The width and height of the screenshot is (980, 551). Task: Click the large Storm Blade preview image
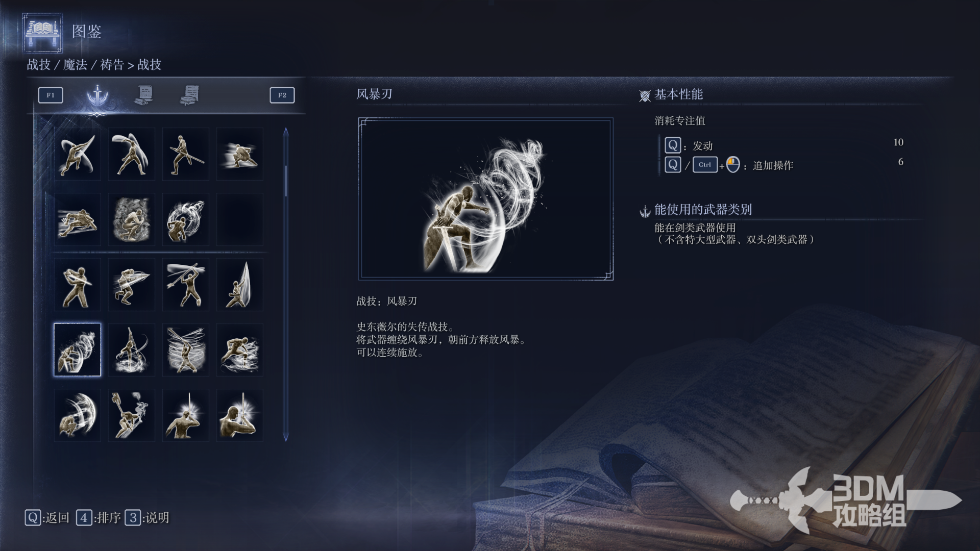(x=486, y=199)
